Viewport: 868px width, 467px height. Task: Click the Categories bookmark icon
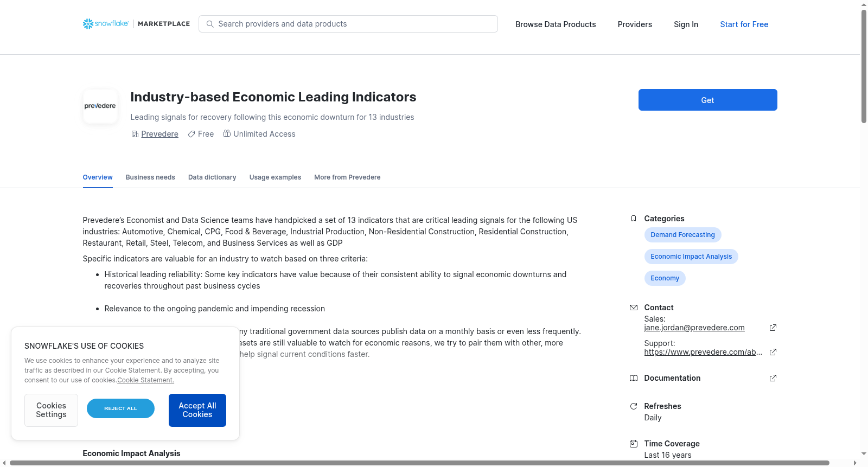(x=633, y=219)
